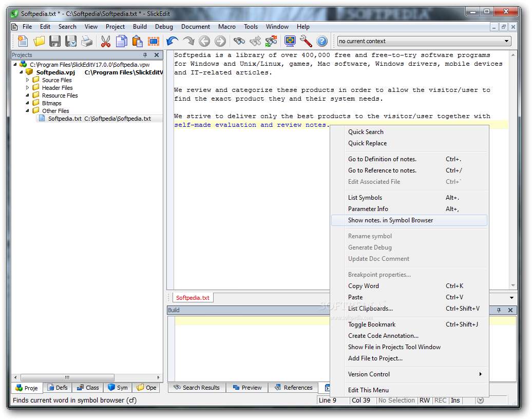
Task: Click the Options wrench icon
Action: (x=306, y=41)
